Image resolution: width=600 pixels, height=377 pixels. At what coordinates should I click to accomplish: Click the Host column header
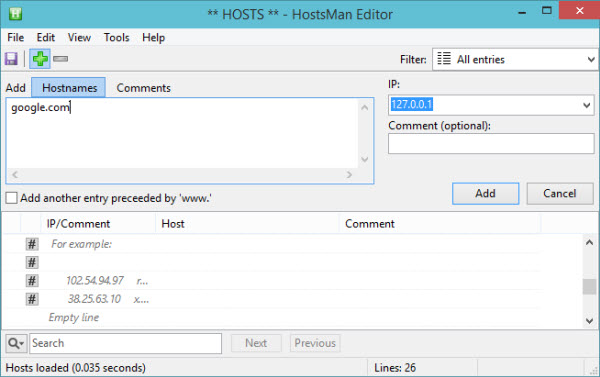(x=247, y=224)
